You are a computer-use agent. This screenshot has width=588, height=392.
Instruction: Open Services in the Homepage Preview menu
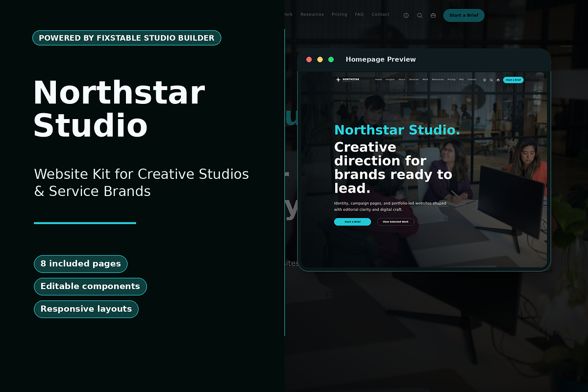414,79
